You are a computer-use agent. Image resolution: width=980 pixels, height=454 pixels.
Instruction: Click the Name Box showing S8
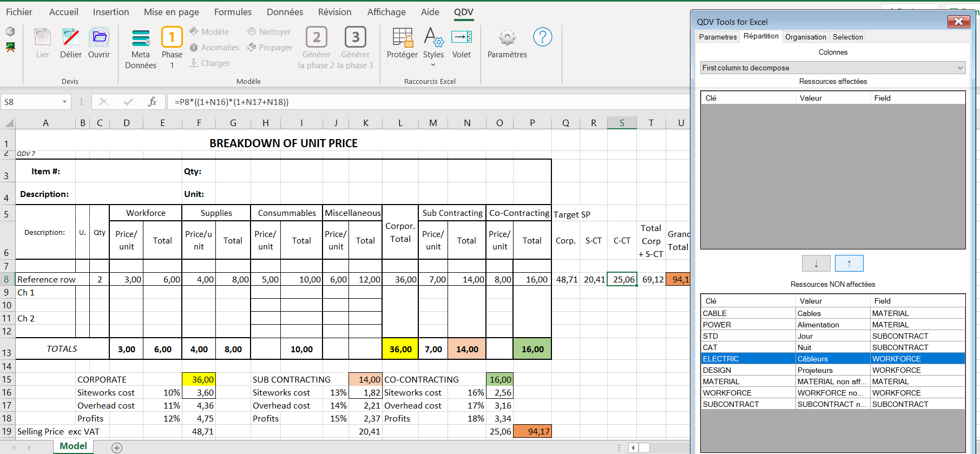(x=31, y=102)
